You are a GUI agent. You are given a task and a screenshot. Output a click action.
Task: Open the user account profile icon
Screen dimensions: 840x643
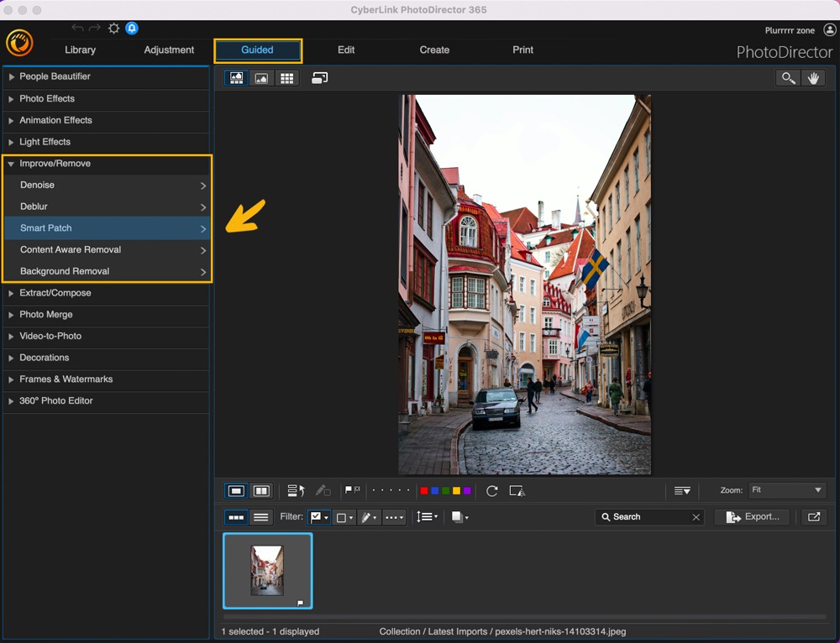point(829,30)
